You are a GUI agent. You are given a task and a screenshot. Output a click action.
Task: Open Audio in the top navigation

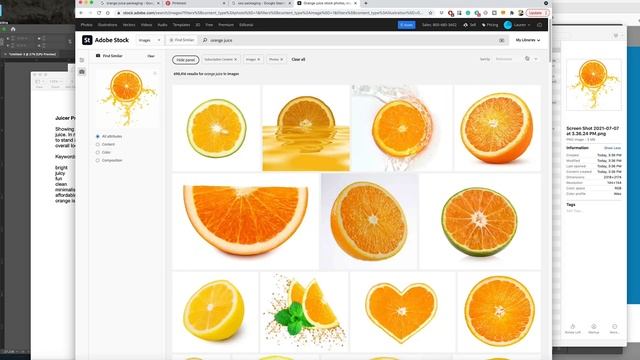pyautogui.click(x=162, y=25)
